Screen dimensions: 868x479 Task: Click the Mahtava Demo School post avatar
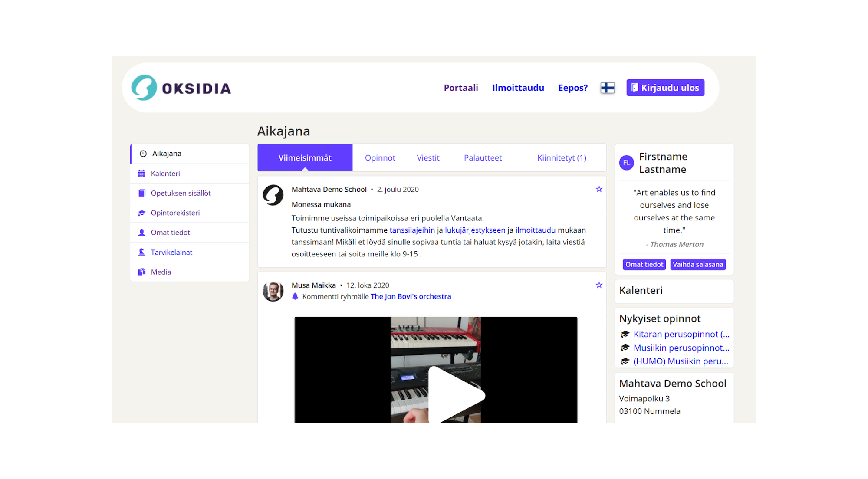tap(273, 195)
